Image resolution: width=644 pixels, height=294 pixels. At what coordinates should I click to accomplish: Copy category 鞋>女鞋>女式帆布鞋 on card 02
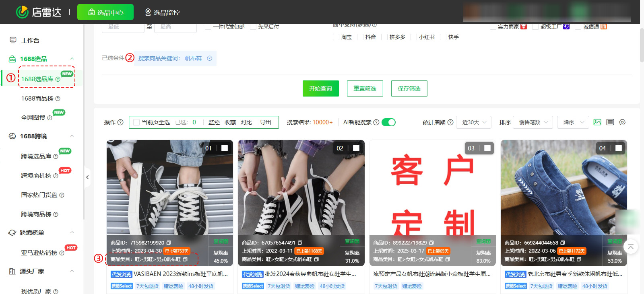click(316, 259)
